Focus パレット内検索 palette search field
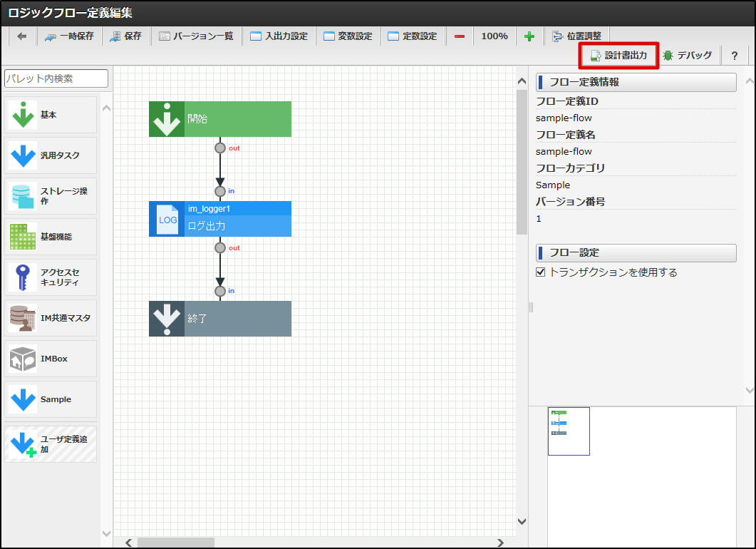Image resolution: width=756 pixels, height=549 pixels. point(56,78)
